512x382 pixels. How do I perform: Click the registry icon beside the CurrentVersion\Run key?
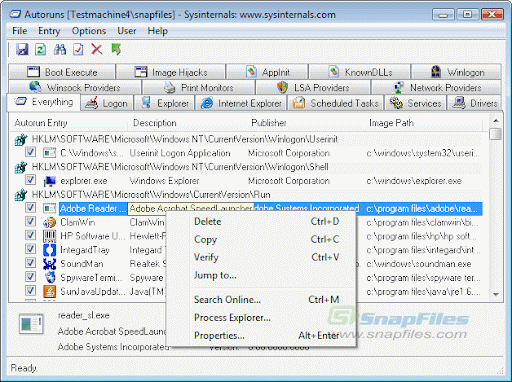click(21, 195)
